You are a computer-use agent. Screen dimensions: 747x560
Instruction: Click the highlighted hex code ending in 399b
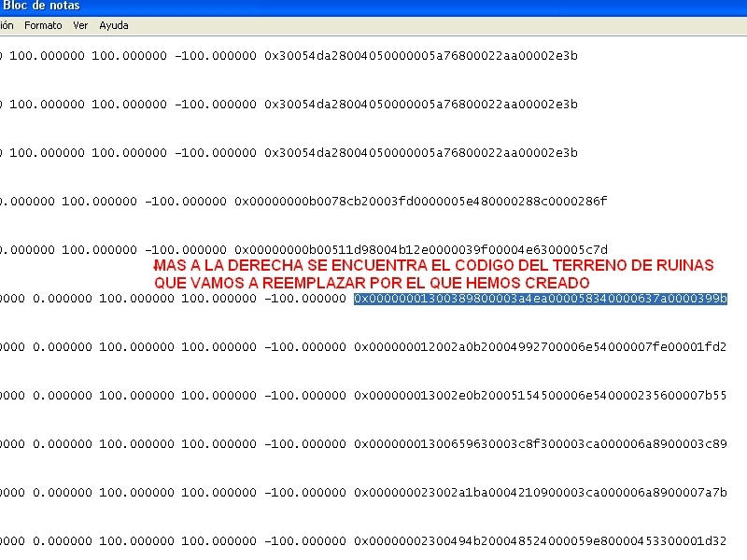(x=540, y=299)
